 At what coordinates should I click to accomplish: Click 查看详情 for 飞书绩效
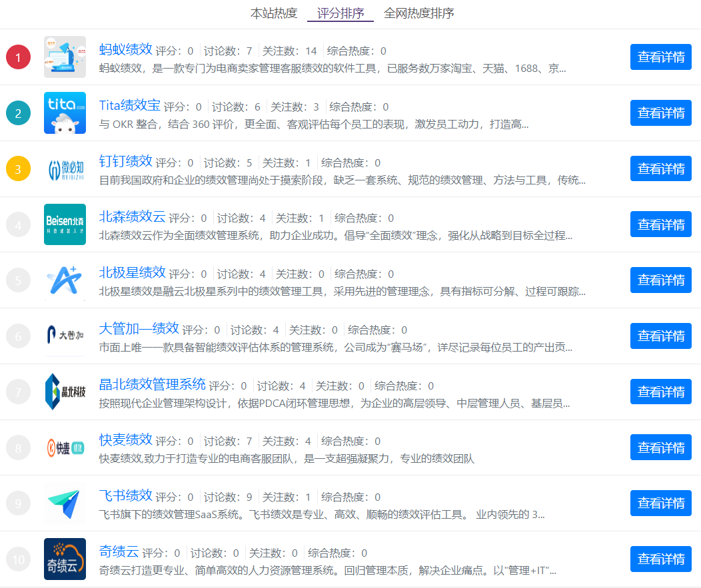661,503
